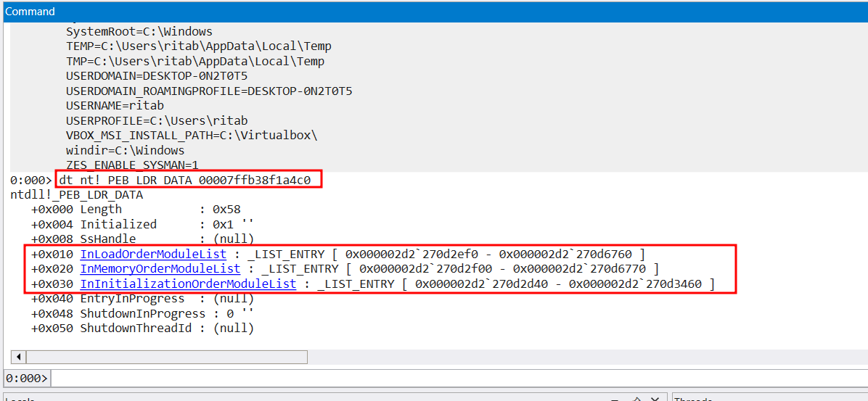Click the 0:000> prompt beside the input box

[26, 379]
